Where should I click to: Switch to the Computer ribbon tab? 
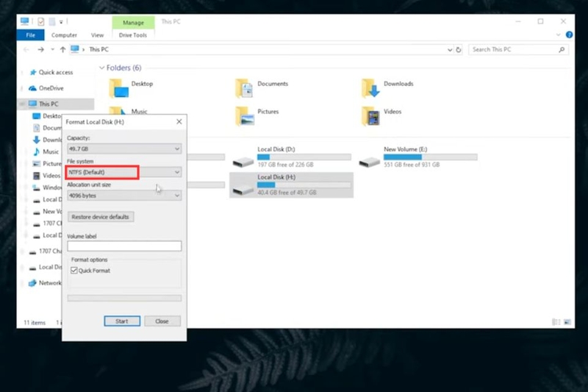coord(64,35)
